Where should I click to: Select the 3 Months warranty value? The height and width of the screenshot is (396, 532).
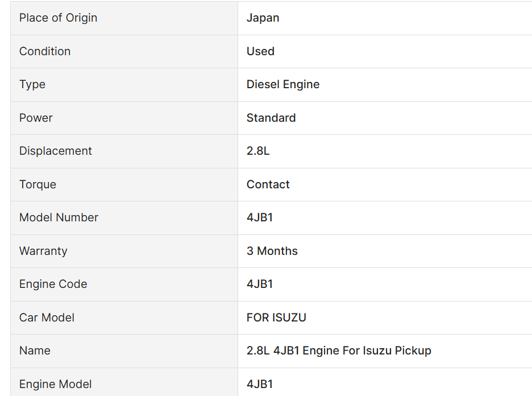[272, 251]
